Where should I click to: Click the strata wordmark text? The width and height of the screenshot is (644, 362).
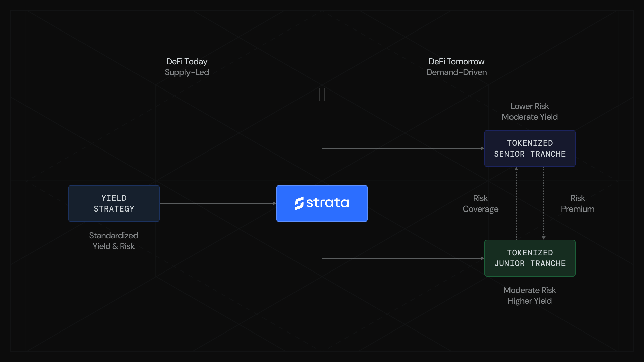click(x=328, y=203)
